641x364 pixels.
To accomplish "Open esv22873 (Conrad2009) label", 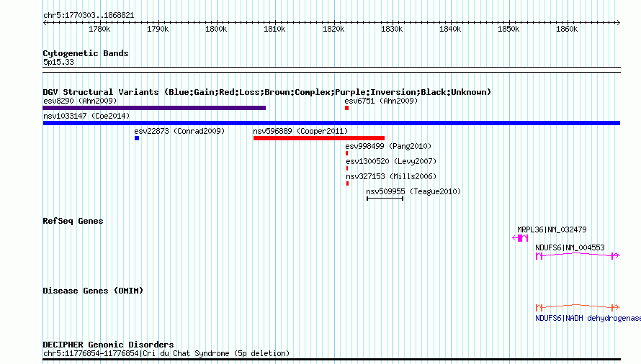I will (x=179, y=131).
